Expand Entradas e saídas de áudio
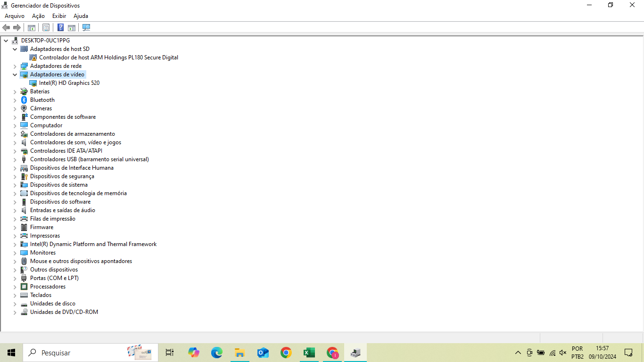 pyautogui.click(x=15, y=210)
